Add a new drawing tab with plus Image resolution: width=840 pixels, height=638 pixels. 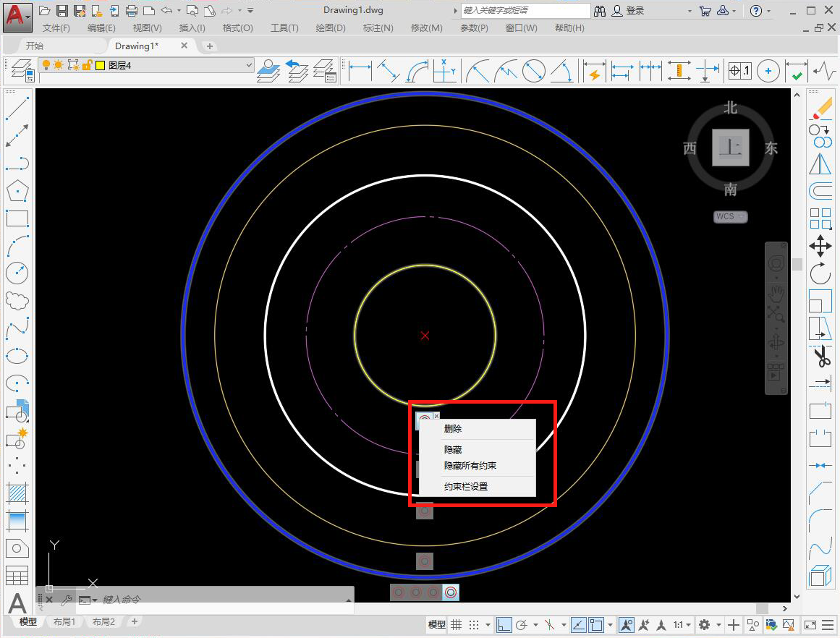click(x=210, y=46)
